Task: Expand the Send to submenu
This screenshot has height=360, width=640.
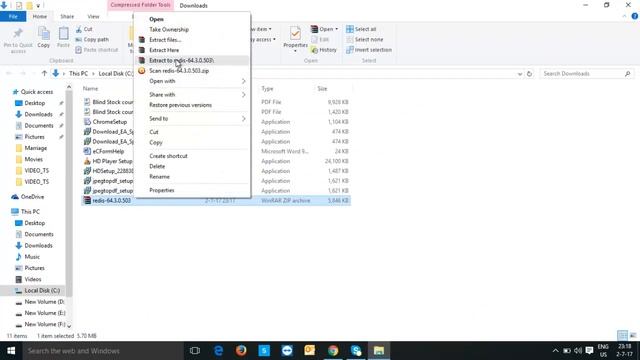Action: [243, 119]
